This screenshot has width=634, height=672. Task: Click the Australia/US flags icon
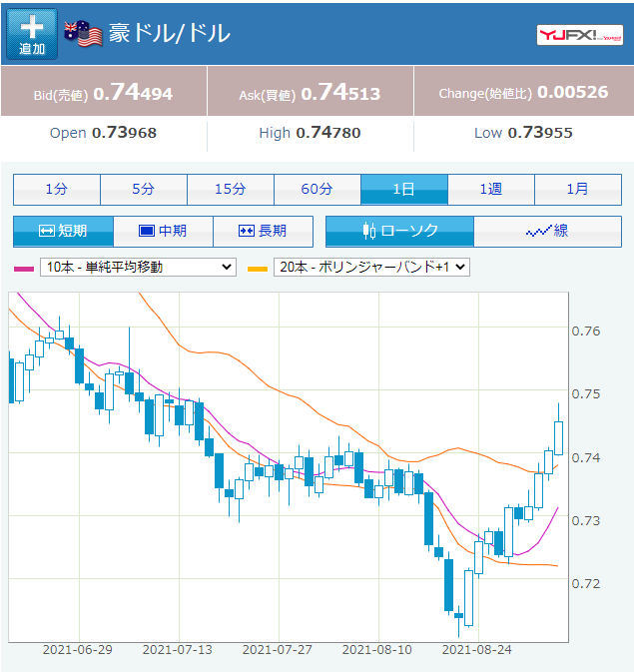(x=83, y=33)
